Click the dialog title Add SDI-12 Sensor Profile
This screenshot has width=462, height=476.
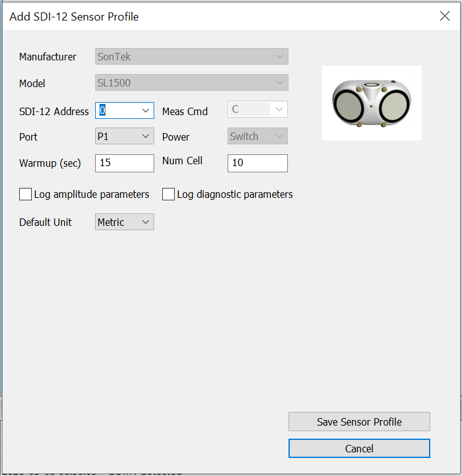click(x=74, y=17)
